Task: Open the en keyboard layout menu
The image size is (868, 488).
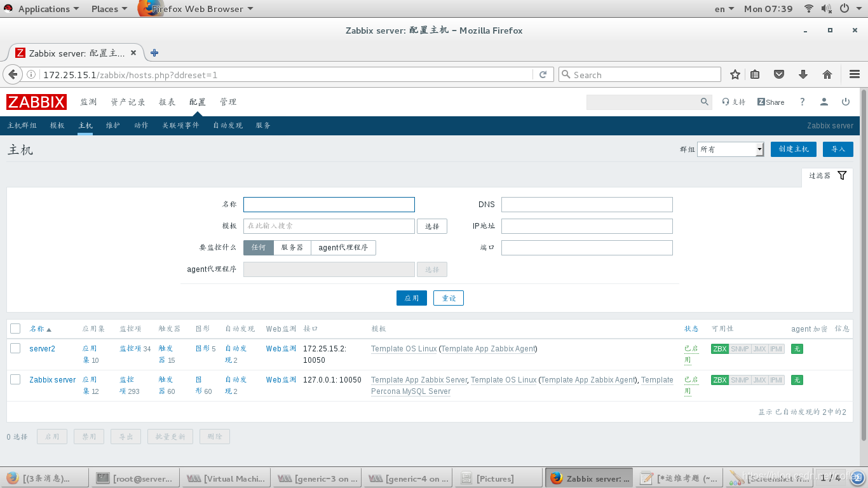Action: [724, 9]
